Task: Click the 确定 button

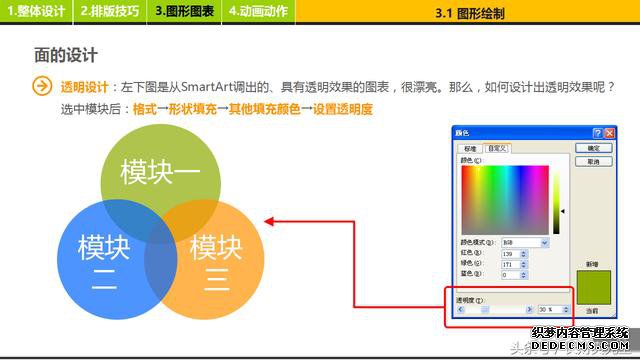Action: 593,148
